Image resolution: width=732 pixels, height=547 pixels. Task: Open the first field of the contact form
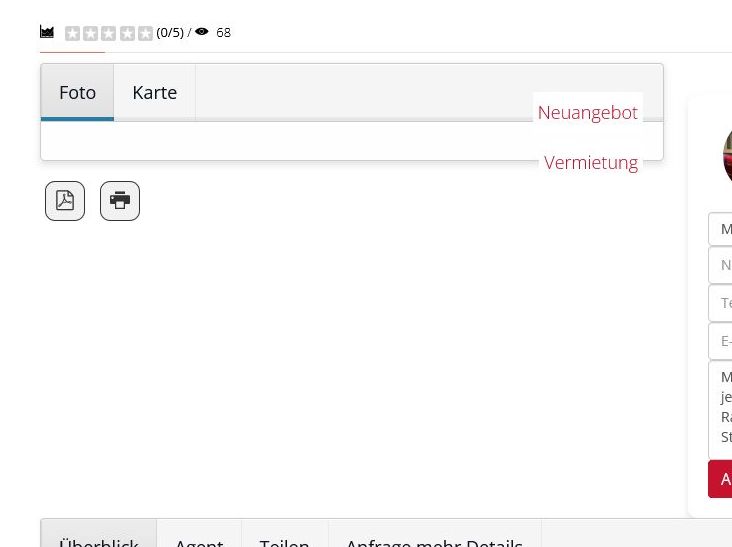pyautogui.click(x=721, y=229)
